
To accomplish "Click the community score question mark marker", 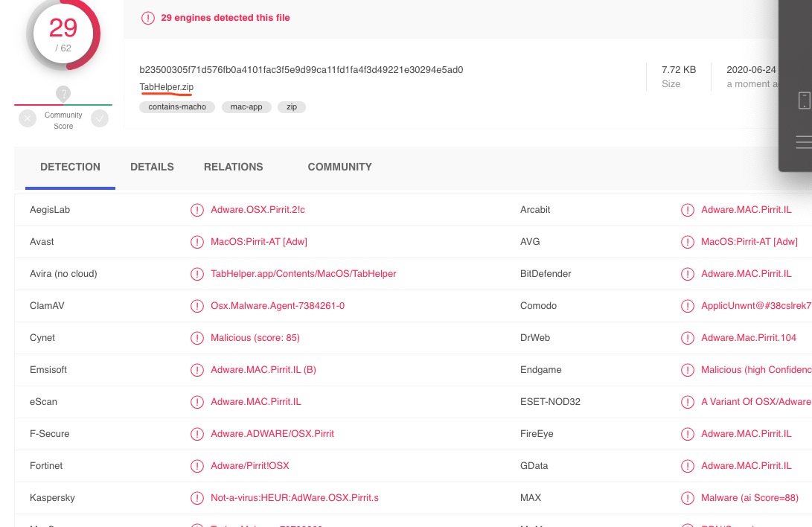I will tap(63, 94).
